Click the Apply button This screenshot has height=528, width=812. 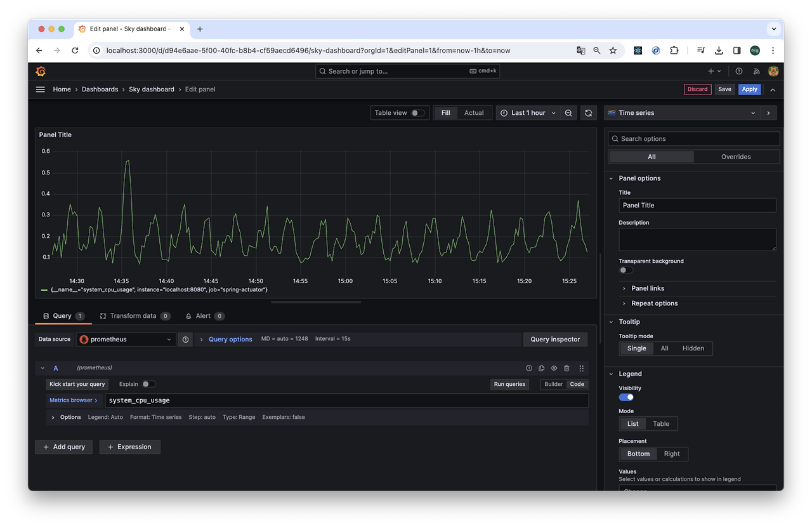point(749,89)
